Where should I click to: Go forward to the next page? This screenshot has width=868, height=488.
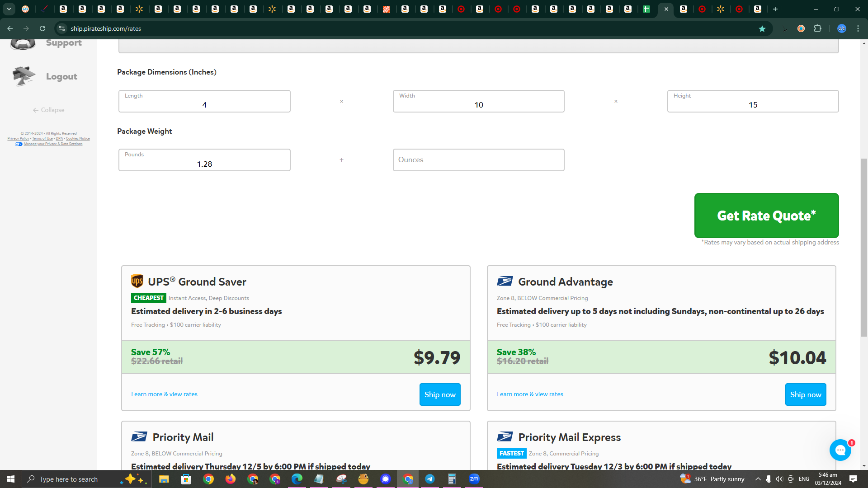pyautogui.click(x=26, y=28)
